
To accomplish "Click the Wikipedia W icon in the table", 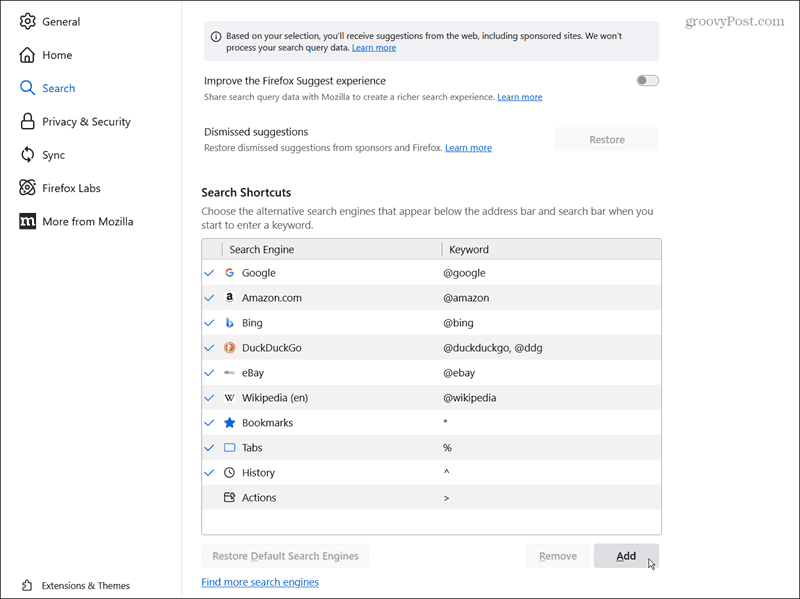I will pyautogui.click(x=230, y=397).
